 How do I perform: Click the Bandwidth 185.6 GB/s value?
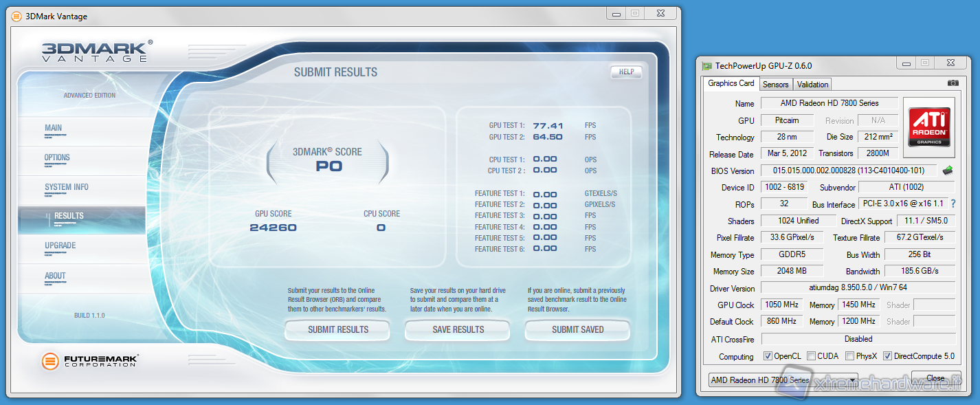[921, 271]
